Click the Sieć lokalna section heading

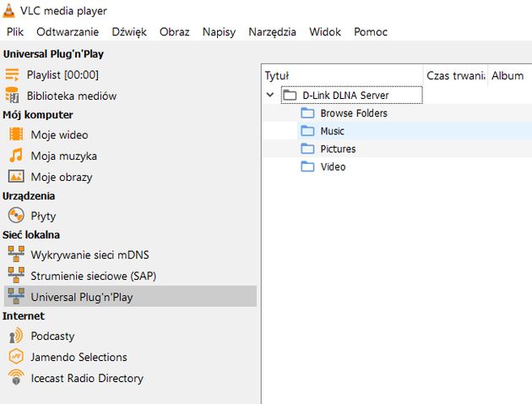click(x=31, y=235)
